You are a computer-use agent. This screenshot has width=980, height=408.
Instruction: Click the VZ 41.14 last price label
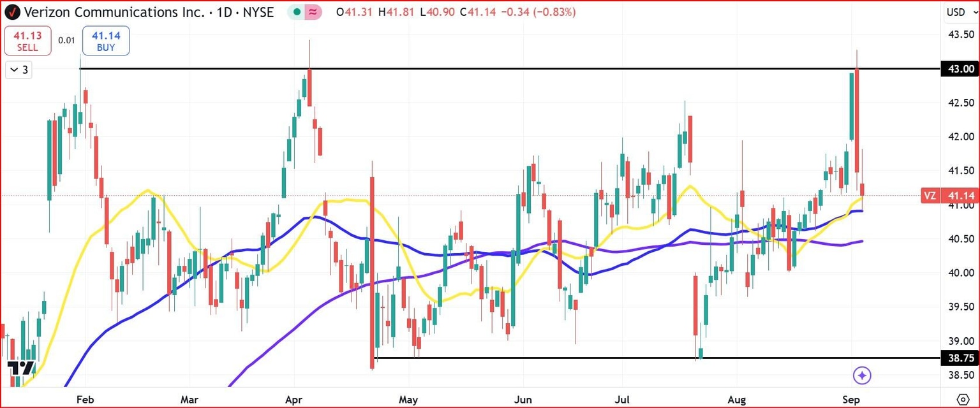[949, 196]
